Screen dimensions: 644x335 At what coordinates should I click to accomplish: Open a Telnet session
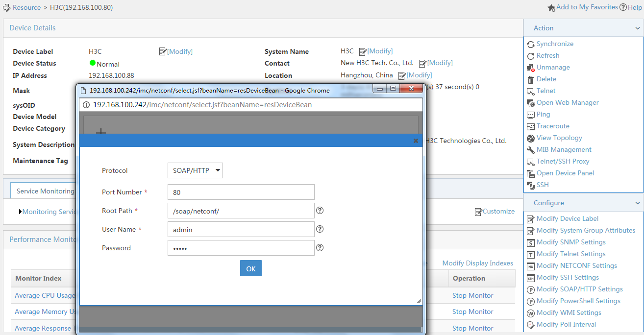click(546, 91)
